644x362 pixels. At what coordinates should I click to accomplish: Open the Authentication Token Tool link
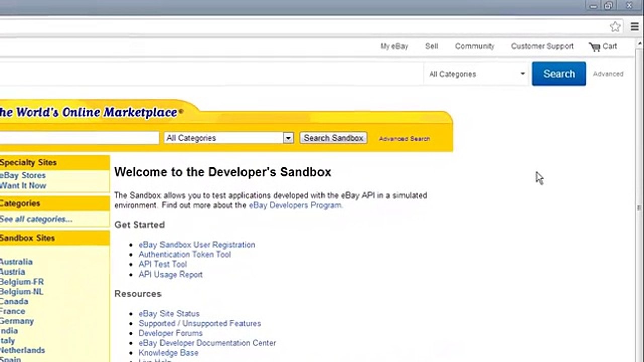[185, 255]
